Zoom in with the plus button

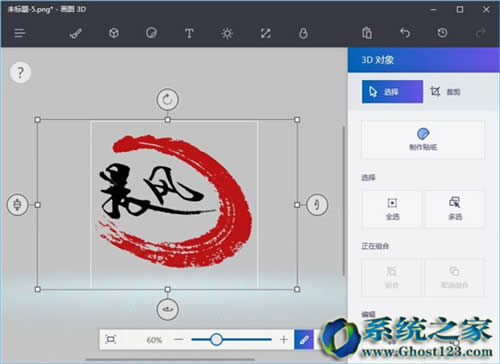point(284,340)
